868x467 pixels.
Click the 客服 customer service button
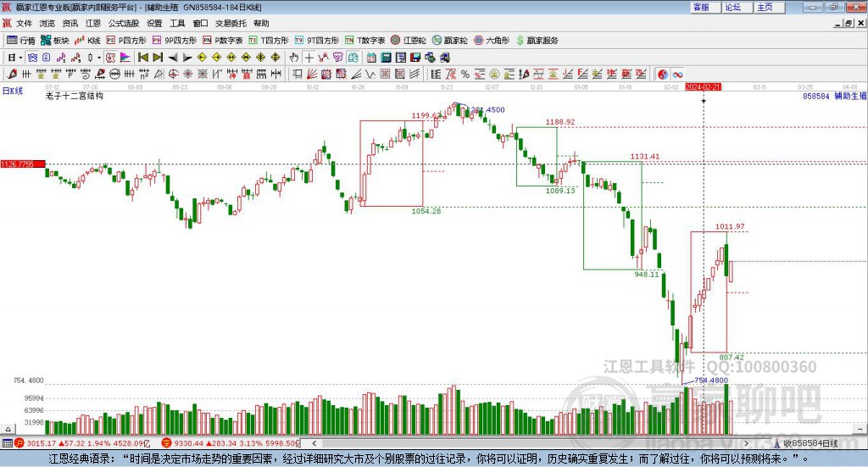(705, 7)
